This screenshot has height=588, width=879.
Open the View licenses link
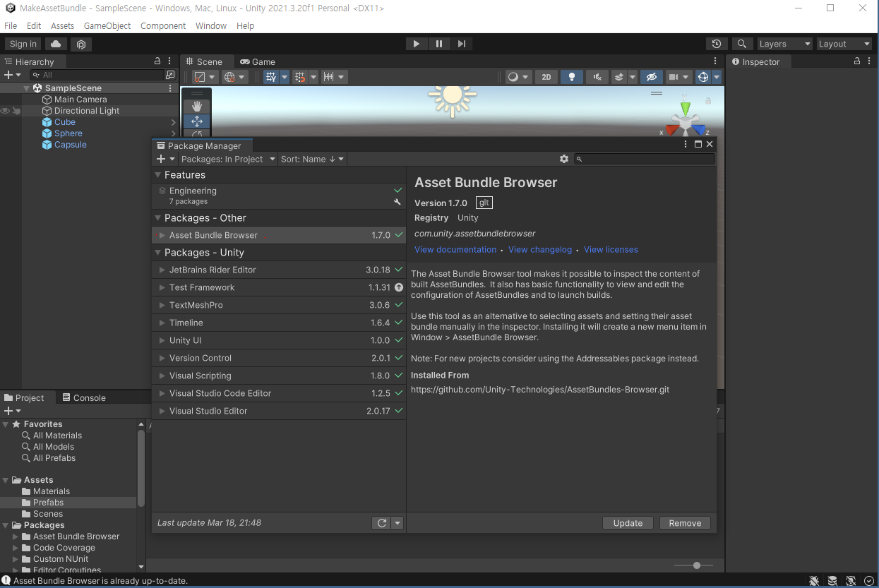611,249
